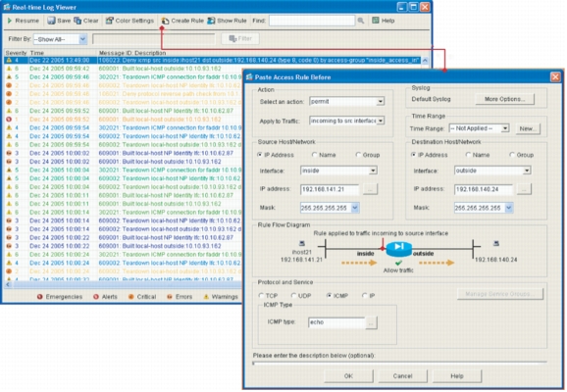Image resolution: width=567 pixels, height=392 pixels.
Task: Open the Time Range dropdown
Action: point(505,128)
